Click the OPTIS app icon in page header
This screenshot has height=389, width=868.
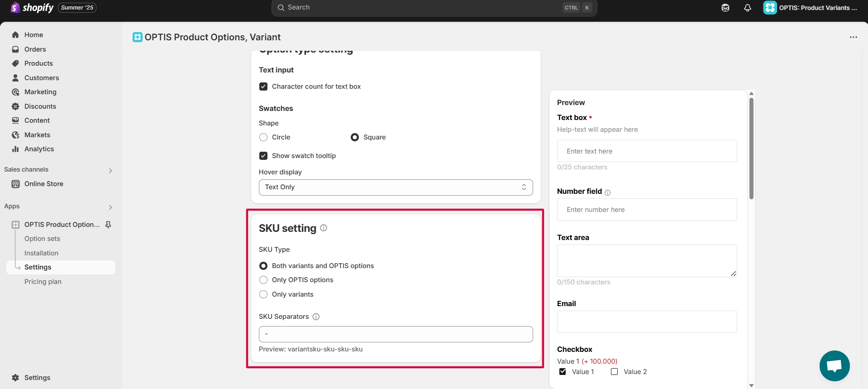coord(138,37)
